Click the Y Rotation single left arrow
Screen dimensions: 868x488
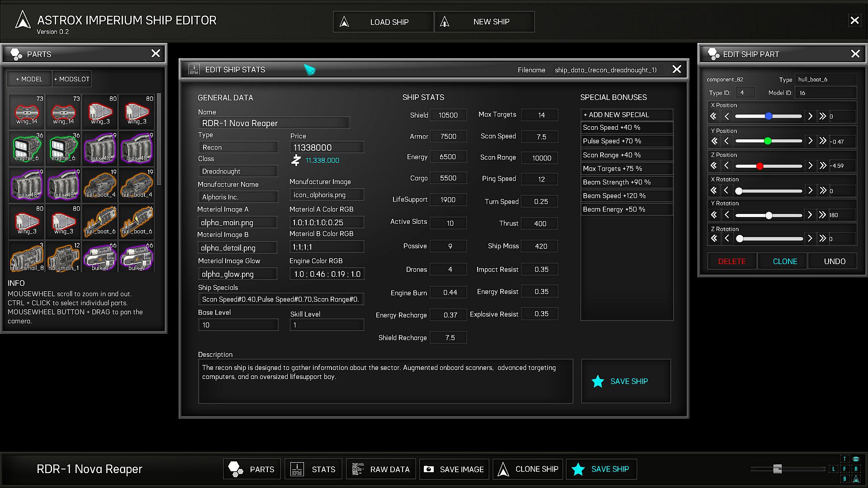[727, 215]
